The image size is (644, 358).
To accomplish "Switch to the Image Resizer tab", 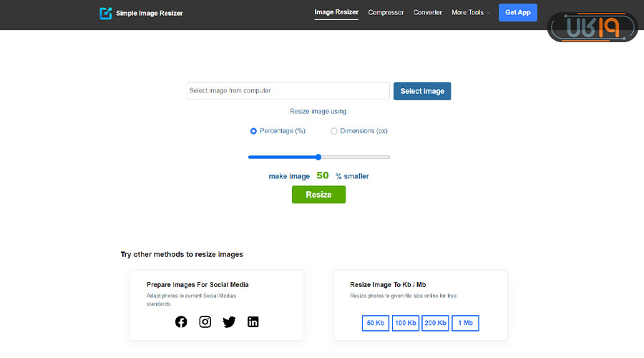I will tap(336, 12).
